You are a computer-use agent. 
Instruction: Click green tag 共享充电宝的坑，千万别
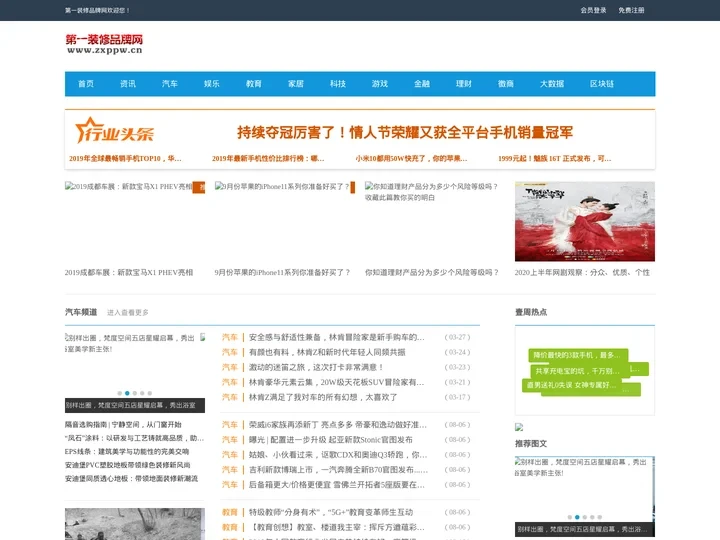point(578,371)
